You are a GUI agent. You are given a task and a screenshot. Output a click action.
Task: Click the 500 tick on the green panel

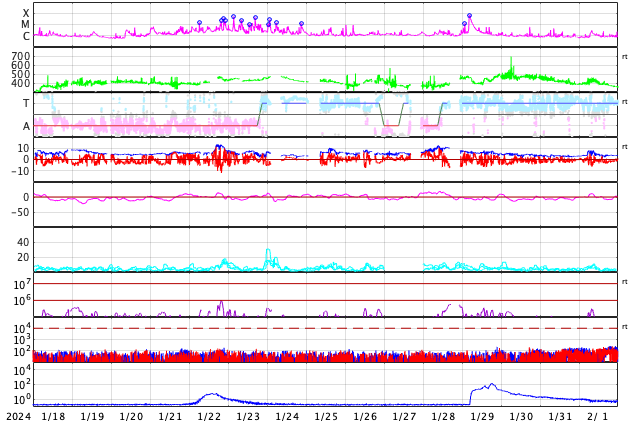pos(21,74)
